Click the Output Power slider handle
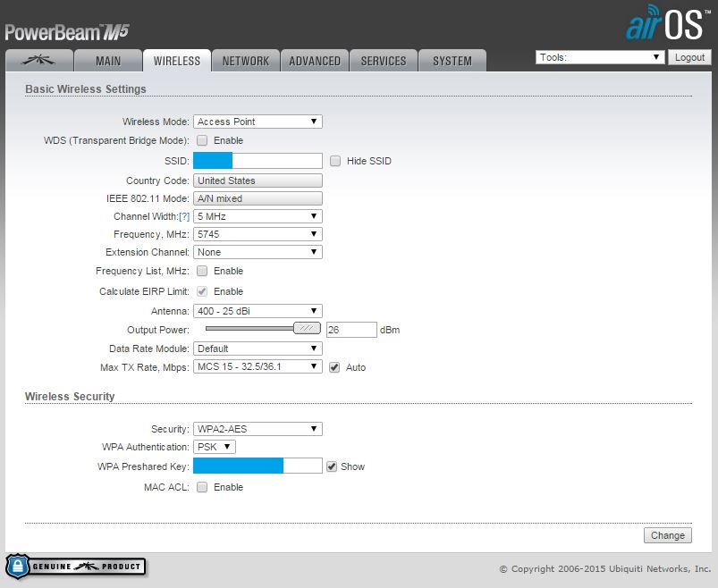Screen dimensions: 718x588 point(307,328)
